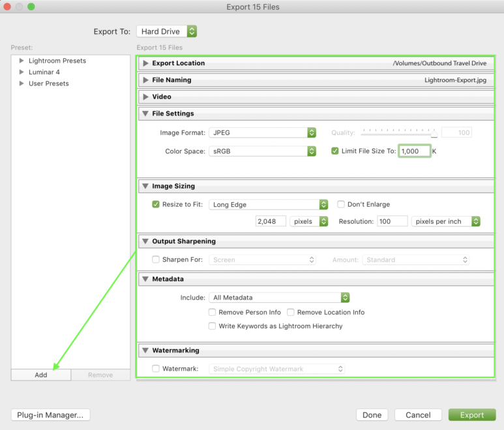Expand the Export Location section triangle
This screenshot has height=430, width=504.
point(145,63)
